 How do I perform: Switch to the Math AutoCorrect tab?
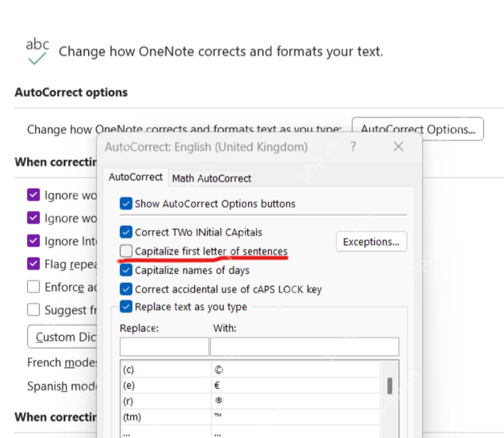tap(212, 178)
